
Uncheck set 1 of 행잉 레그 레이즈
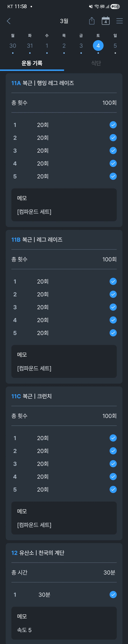coord(113,125)
